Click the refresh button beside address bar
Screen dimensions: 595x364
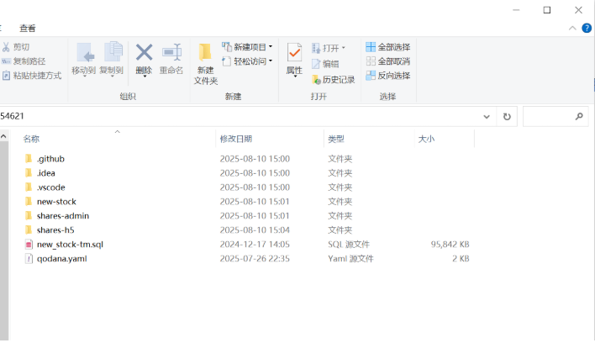pyautogui.click(x=507, y=117)
